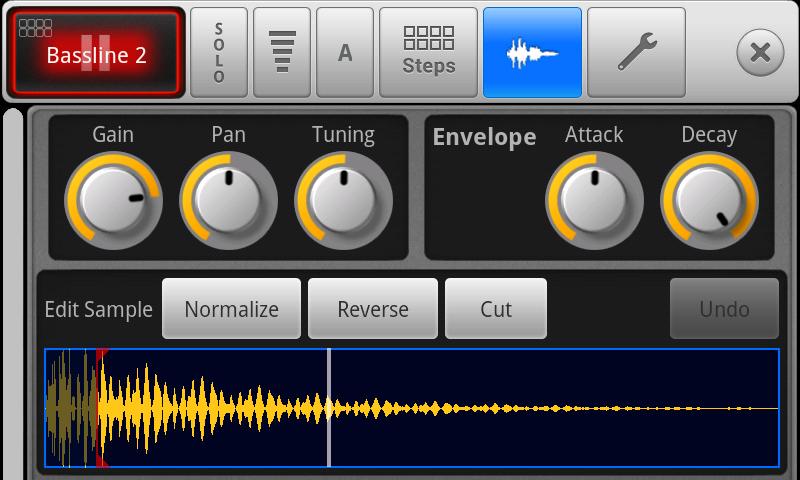Open the wrench settings tab
This screenshot has width=800, height=480.
(636, 53)
